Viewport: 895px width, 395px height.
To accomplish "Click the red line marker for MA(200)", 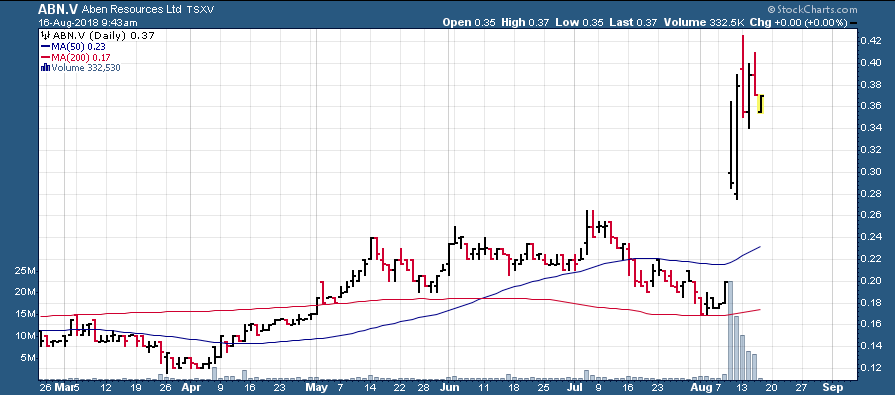I will click(45, 58).
